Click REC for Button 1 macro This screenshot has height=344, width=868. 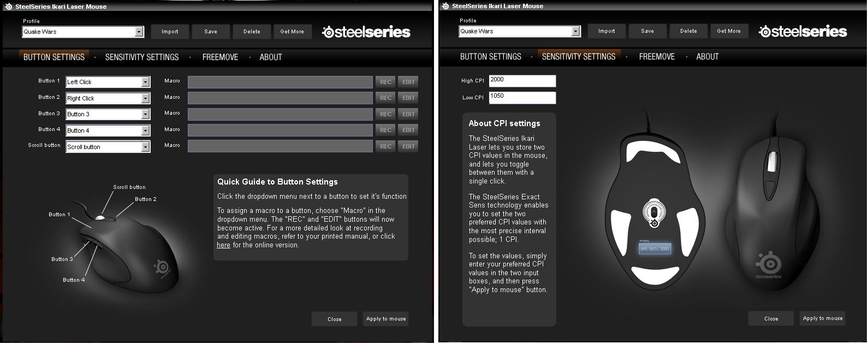tap(385, 82)
